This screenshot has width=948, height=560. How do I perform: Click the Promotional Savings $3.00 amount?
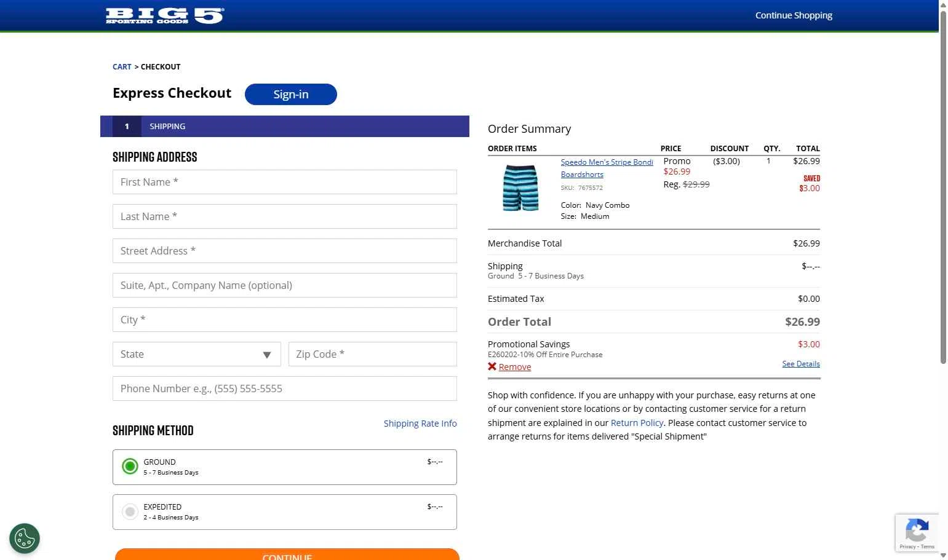(809, 344)
